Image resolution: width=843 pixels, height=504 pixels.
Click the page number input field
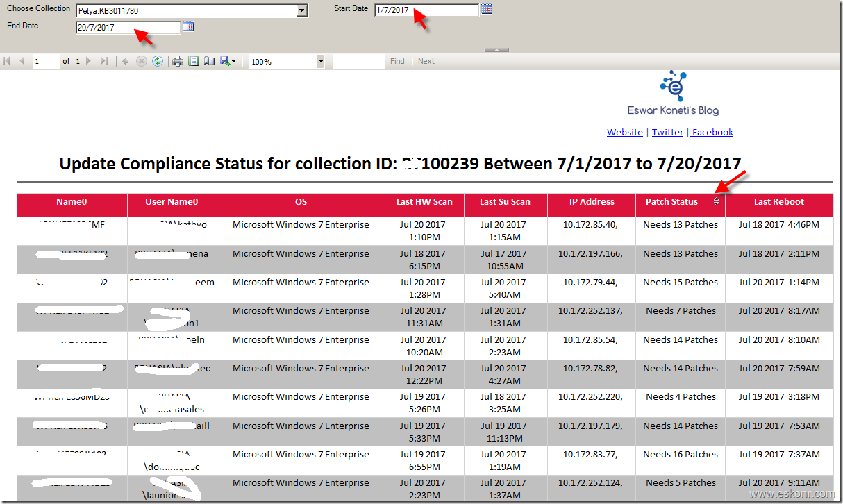[x=45, y=61]
